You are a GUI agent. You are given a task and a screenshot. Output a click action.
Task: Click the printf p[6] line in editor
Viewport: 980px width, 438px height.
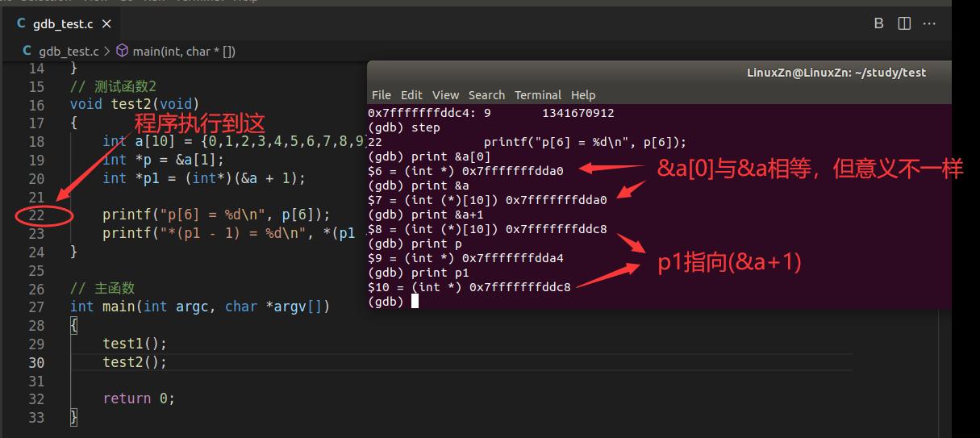[x=217, y=215]
